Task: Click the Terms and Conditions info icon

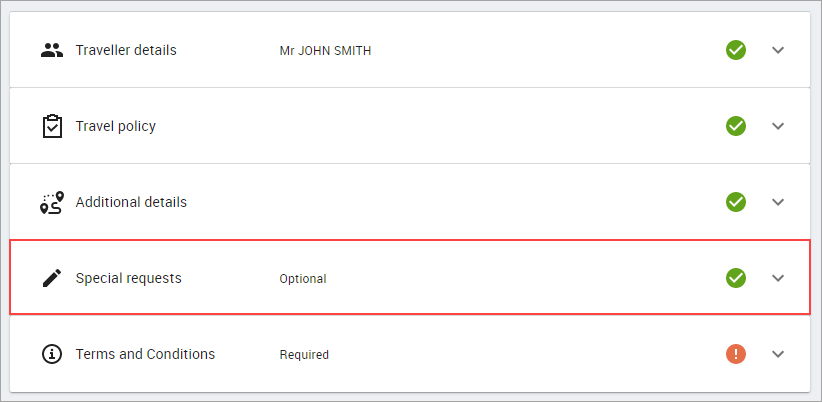Action: 52,354
